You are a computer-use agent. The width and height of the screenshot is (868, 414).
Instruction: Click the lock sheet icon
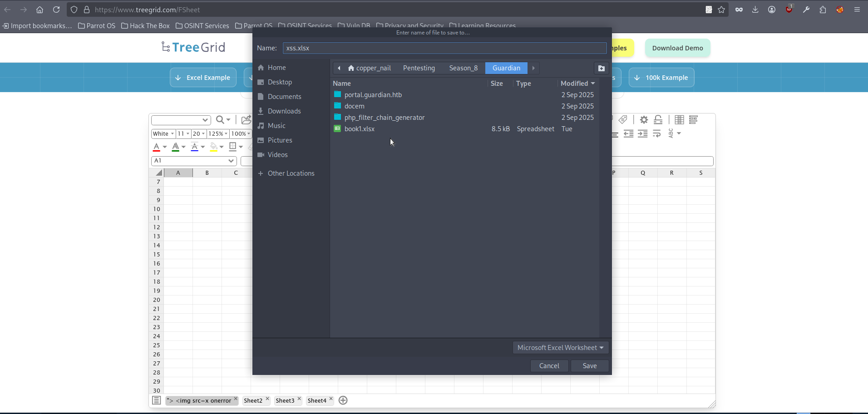pos(658,120)
